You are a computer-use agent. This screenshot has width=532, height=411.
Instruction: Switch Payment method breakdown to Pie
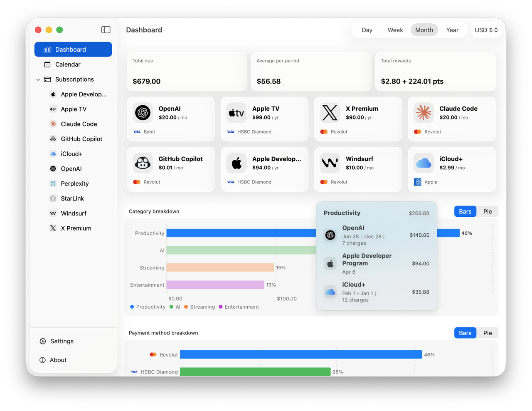(487, 333)
